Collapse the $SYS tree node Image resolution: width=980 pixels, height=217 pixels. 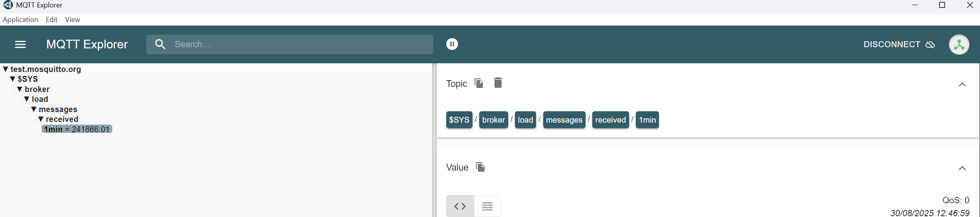point(13,79)
